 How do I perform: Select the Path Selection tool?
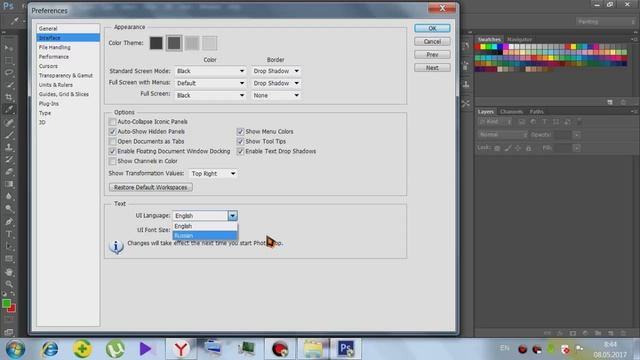click(x=9, y=247)
